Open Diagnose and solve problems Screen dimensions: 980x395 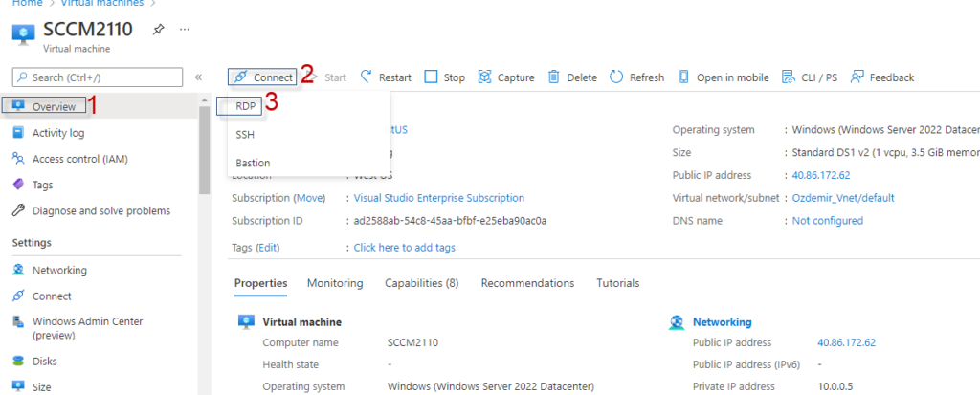coord(101,211)
